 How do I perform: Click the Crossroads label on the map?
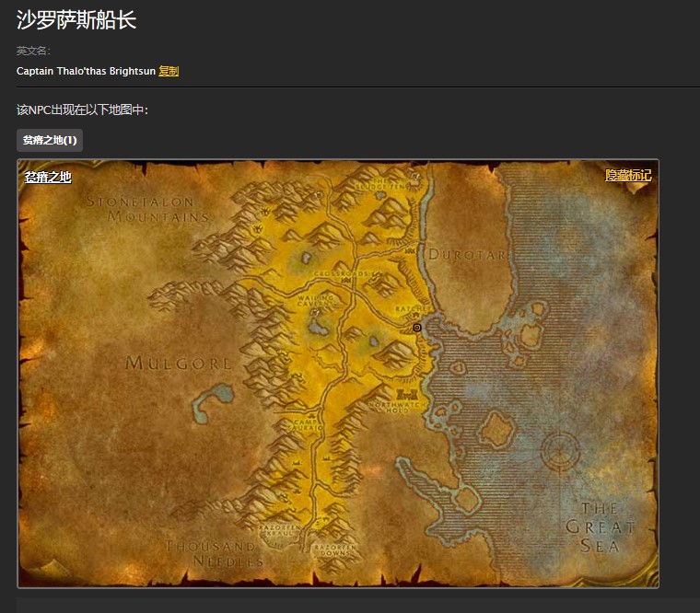pos(342,273)
